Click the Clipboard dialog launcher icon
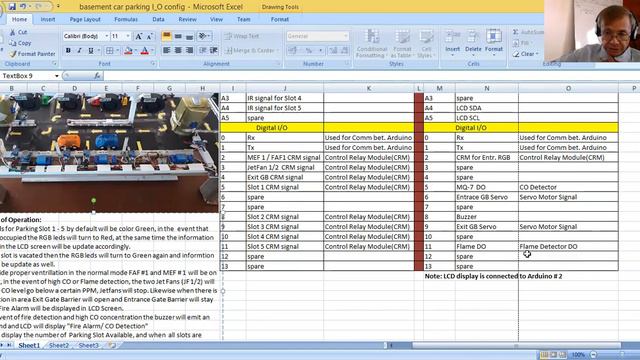The width and height of the screenshot is (640, 360). tap(54, 64)
